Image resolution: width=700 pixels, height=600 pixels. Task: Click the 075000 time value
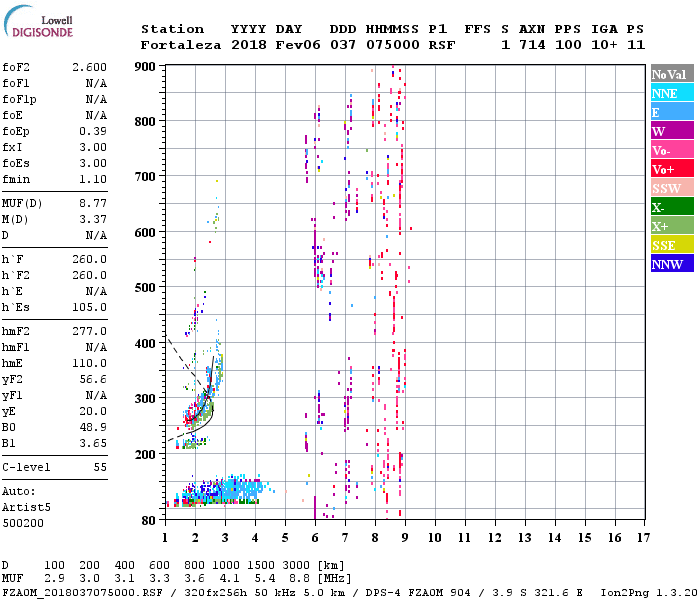(393, 45)
